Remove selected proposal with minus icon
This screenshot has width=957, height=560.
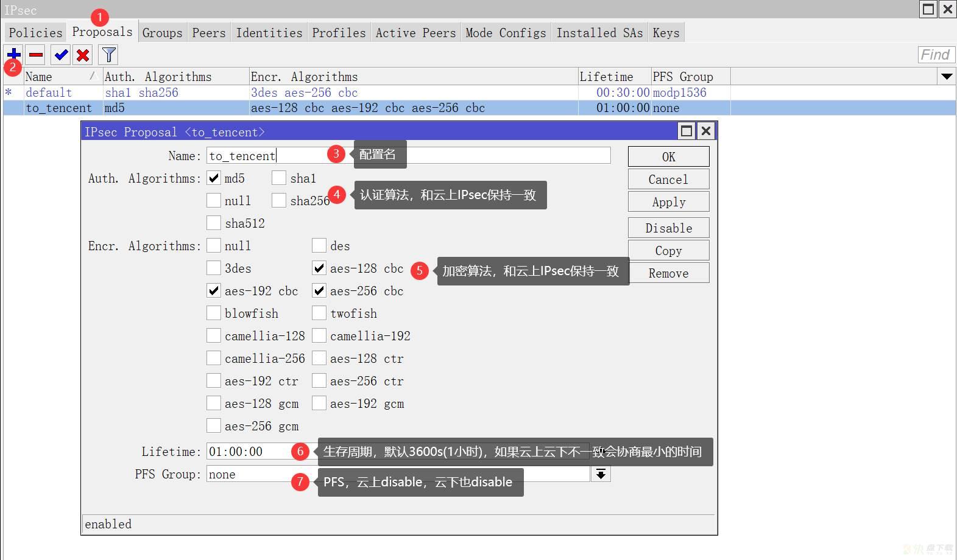pyautogui.click(x=36, y=55)
